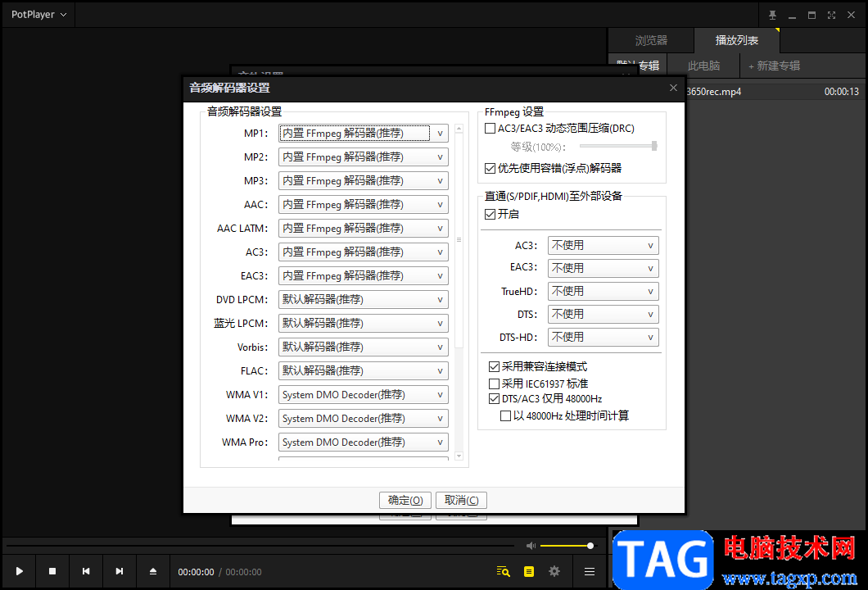Open the AC3 decoder dropdown in left list

363,252
